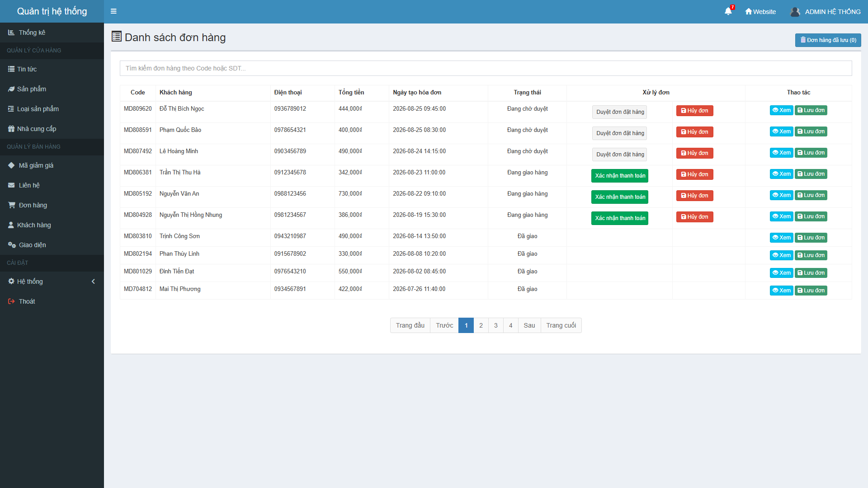Screen dimensions: 868x488
Task: Approve order MD807492 with Duyệt đơn đặt hàng
Action: click(619, 155)
